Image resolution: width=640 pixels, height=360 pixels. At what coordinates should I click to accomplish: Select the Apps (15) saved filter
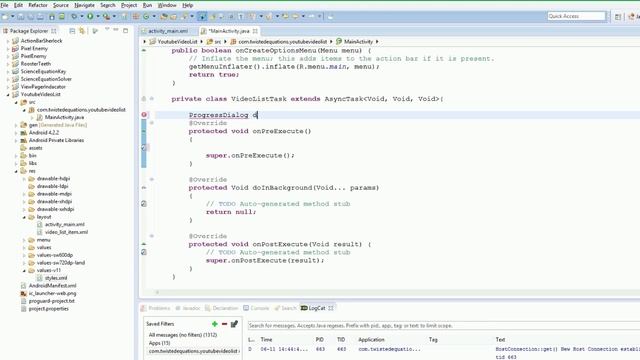(x=159, y=343)
